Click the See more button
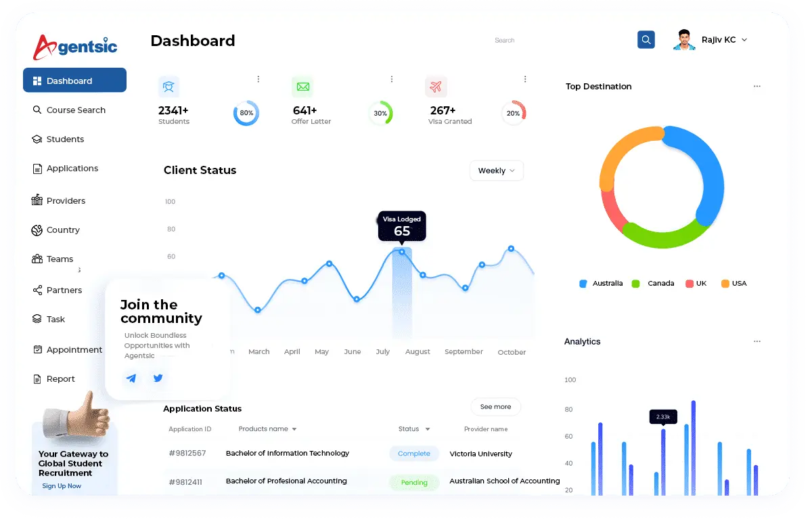812x522 pixels. (495, 407)
